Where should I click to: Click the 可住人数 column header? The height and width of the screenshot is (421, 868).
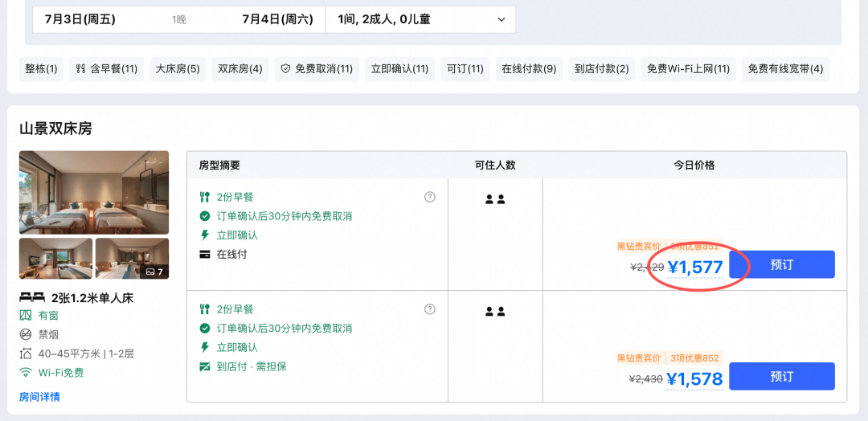[495, 165]
